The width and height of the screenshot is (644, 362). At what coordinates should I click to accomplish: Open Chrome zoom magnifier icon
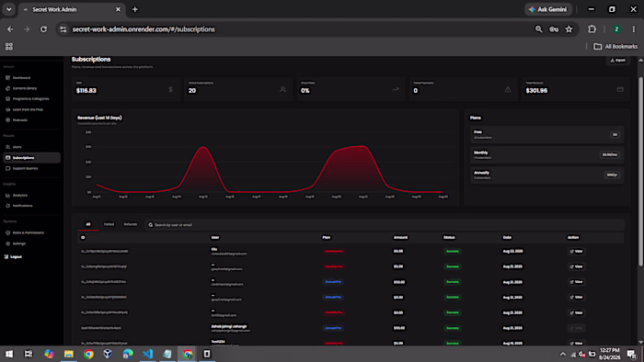[x=538, y=29]
